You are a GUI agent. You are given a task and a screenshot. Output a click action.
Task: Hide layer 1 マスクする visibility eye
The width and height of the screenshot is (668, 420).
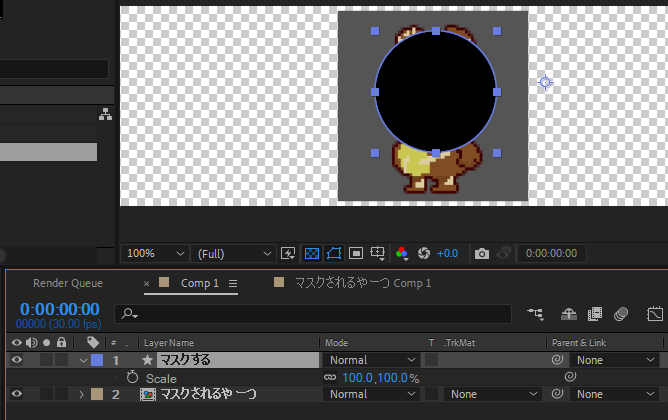[17, 360]
